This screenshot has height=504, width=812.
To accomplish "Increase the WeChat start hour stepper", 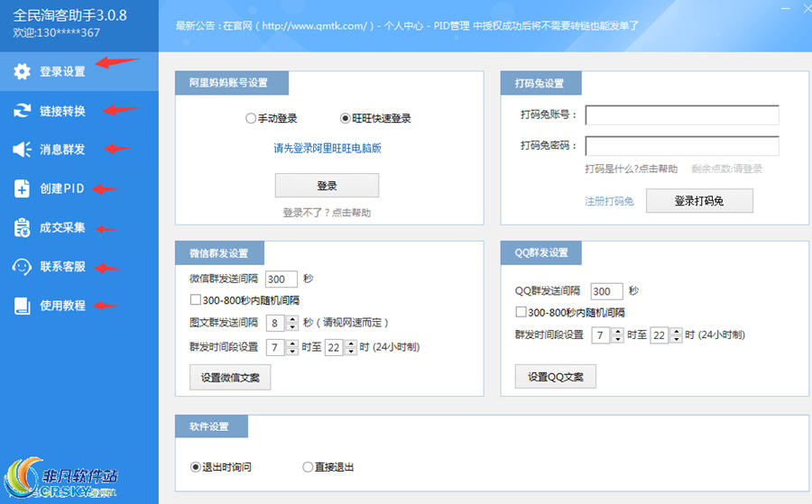I will 292,344.
